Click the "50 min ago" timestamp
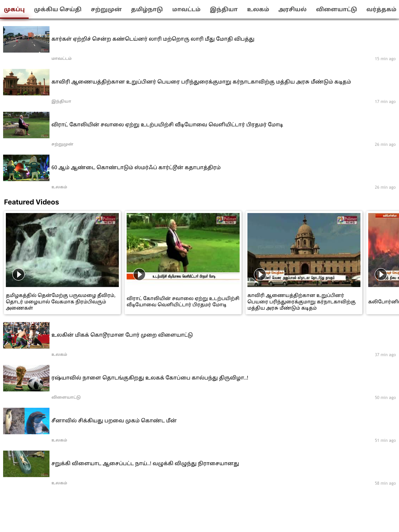Screen dimensions: 399x532 (x=385, y=397)
